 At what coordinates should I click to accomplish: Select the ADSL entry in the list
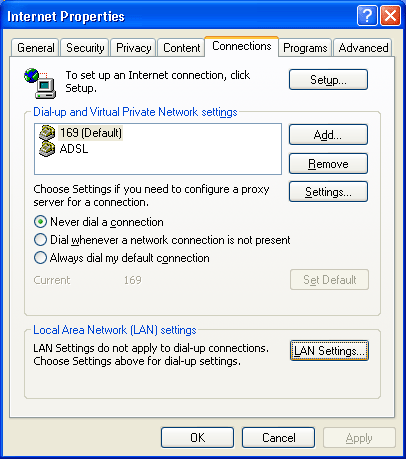tap(74, 149)
